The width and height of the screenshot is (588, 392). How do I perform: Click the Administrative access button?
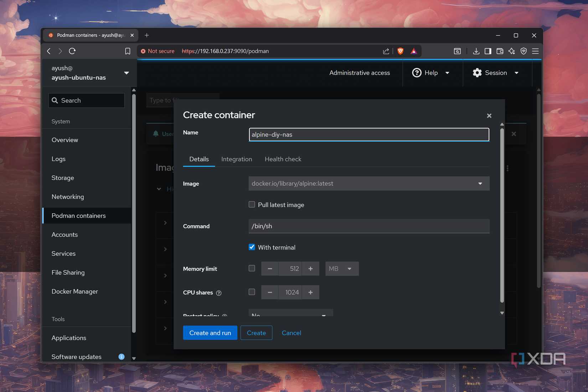(360, 73)
